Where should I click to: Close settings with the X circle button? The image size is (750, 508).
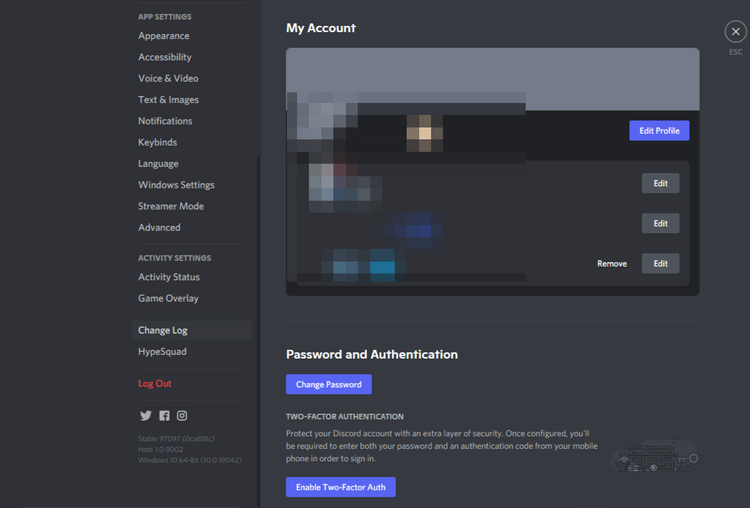click(x=735, y=32)
